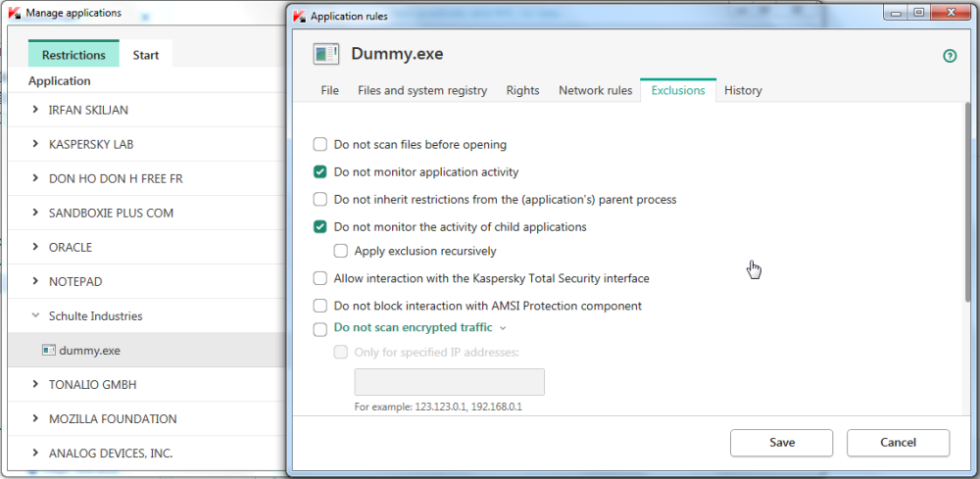Open 'Do not scan encrypted traffic' dropdown arrow
Screen dimensions: 980x479
tap(503, 328)
